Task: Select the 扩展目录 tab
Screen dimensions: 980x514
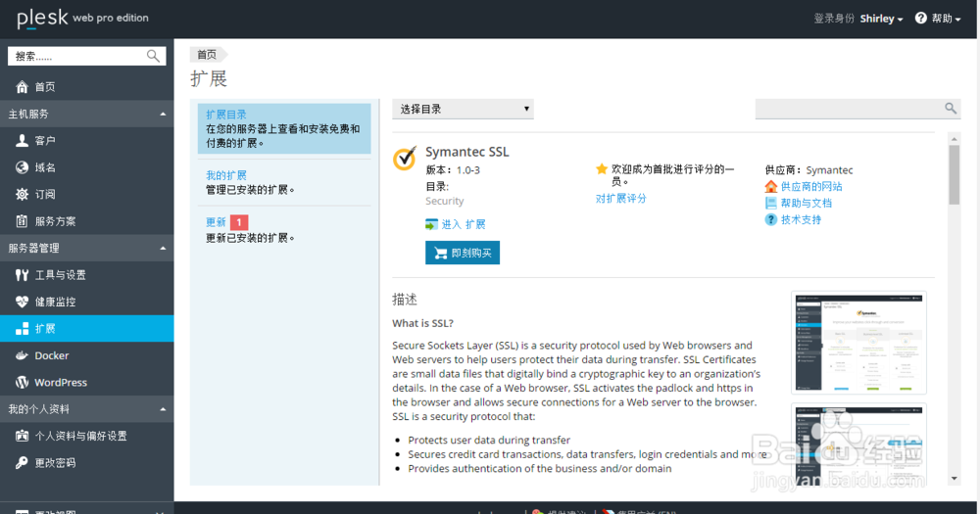Action: point(284,128)
